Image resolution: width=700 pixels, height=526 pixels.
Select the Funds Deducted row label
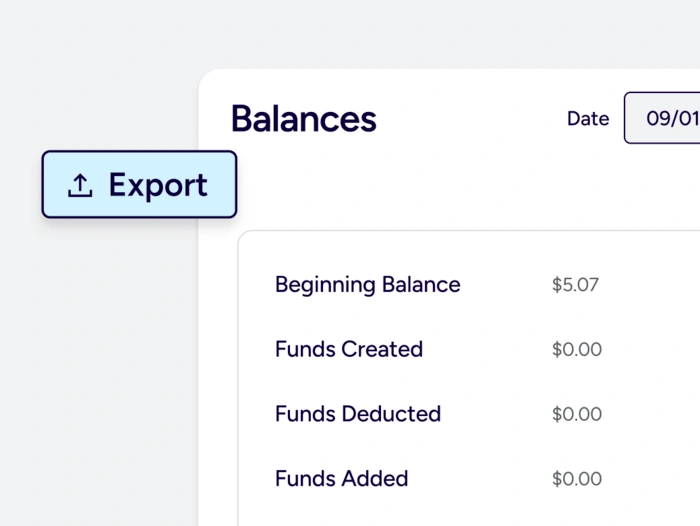357,414
